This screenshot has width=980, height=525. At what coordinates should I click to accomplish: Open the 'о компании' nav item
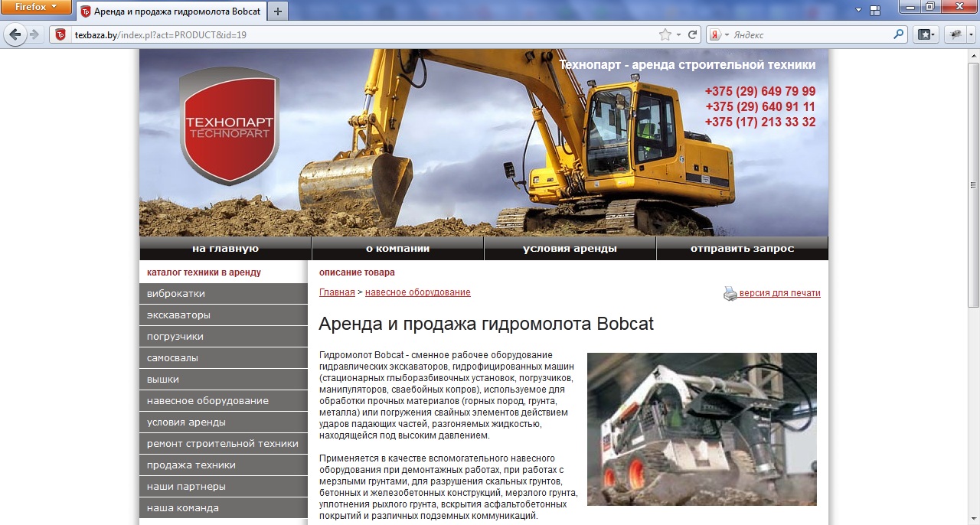click(x=397, y=249)
